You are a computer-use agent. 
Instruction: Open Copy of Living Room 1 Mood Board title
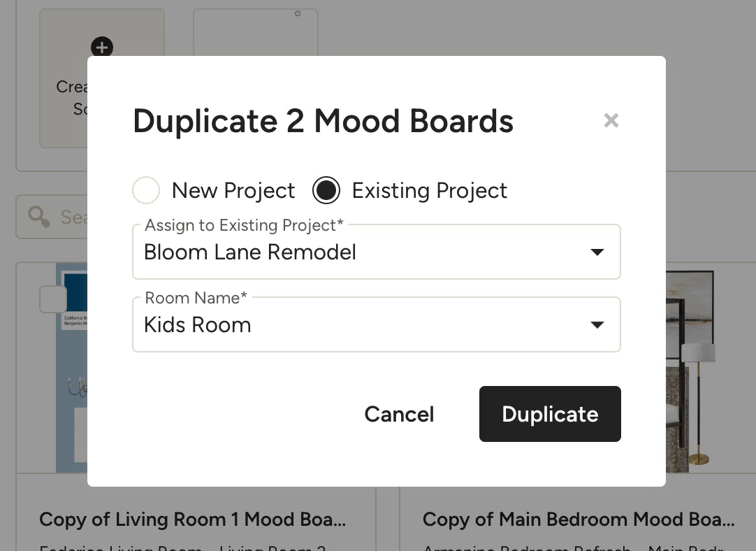click(x=193, y=520)
